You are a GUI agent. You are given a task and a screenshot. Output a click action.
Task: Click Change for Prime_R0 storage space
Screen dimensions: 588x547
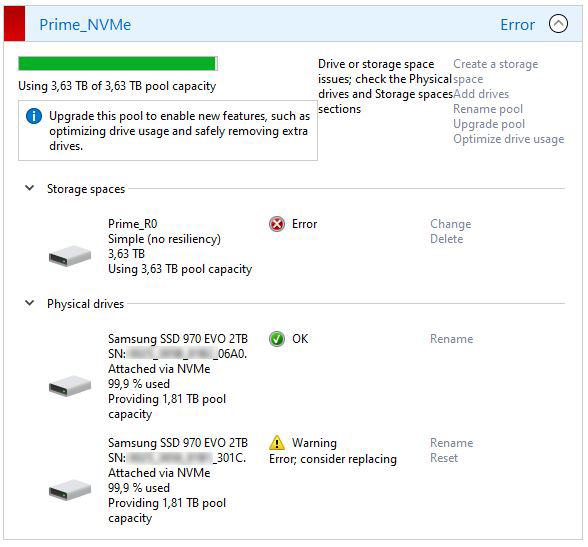point(450,224)
